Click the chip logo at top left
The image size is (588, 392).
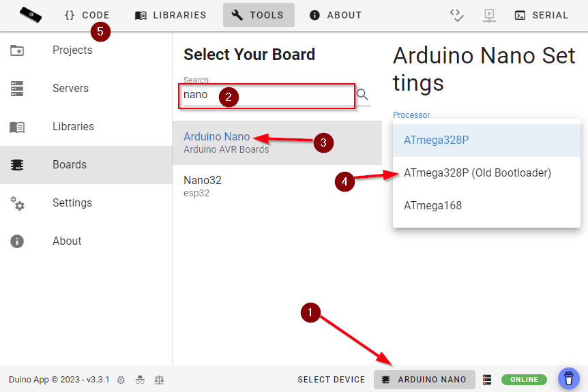[30, 14]
